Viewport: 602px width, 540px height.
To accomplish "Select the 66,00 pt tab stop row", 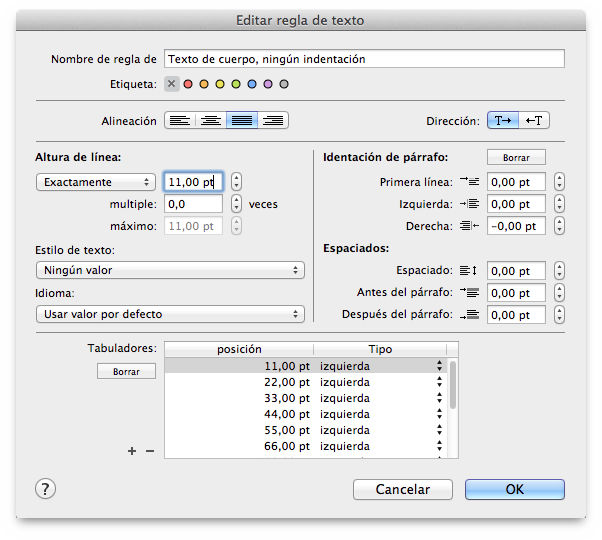I will coord(306,446).
